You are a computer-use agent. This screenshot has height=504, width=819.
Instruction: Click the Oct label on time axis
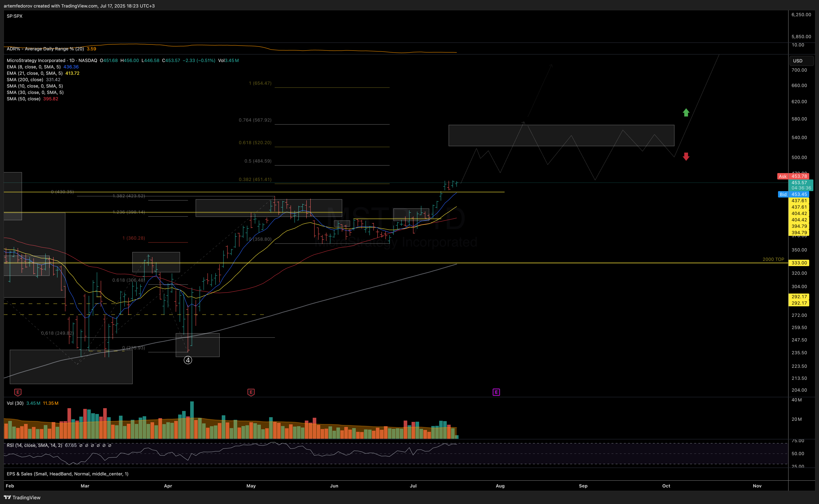point(666,486)
